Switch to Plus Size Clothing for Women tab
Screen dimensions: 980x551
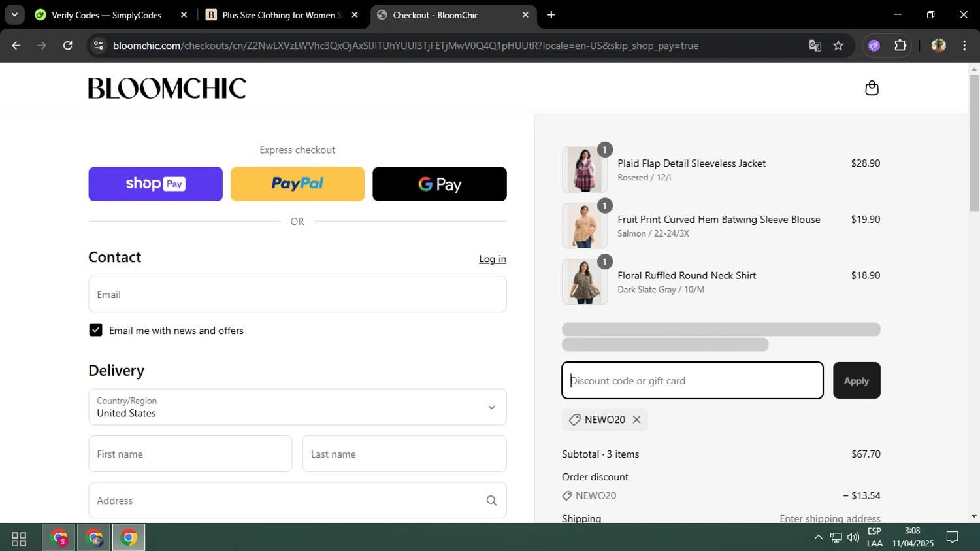point(282,15)
